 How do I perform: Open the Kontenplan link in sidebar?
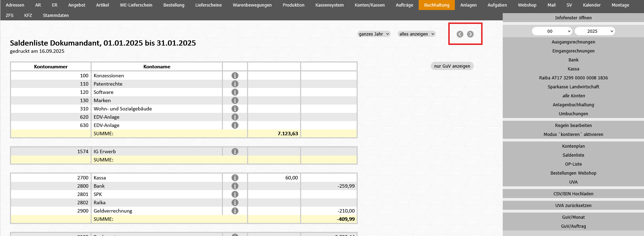[573, 146]
